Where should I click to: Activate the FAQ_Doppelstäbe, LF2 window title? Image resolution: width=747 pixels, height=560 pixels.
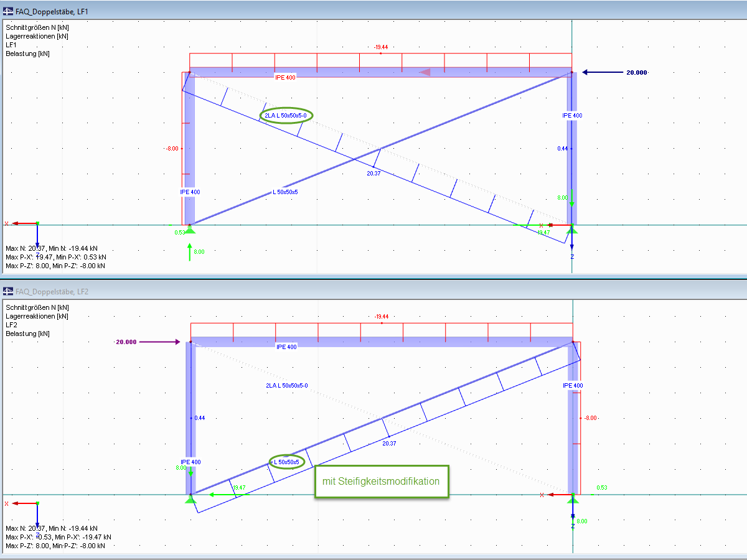click(52, 291)
